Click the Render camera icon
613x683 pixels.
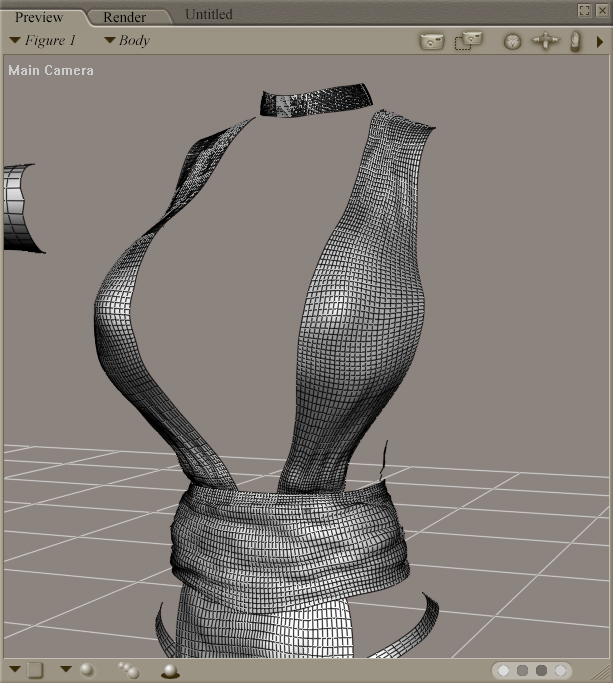[x=432, y=41]
